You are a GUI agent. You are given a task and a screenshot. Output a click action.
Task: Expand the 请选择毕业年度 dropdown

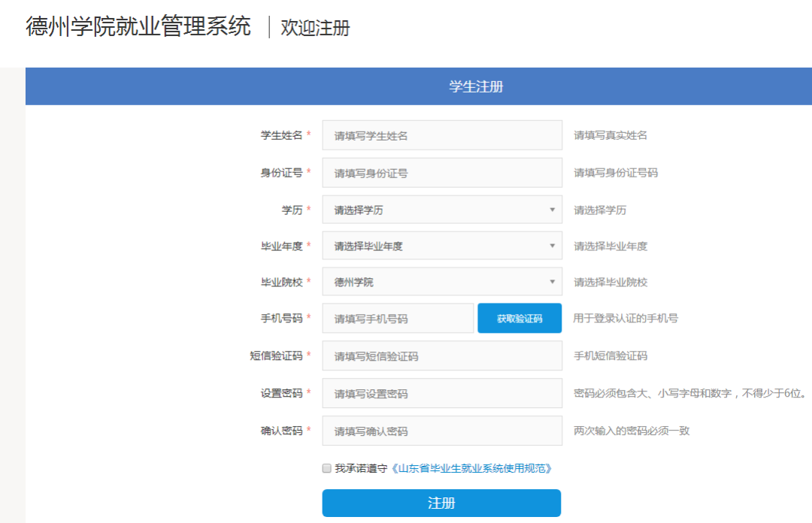click(x=442, y=246)
